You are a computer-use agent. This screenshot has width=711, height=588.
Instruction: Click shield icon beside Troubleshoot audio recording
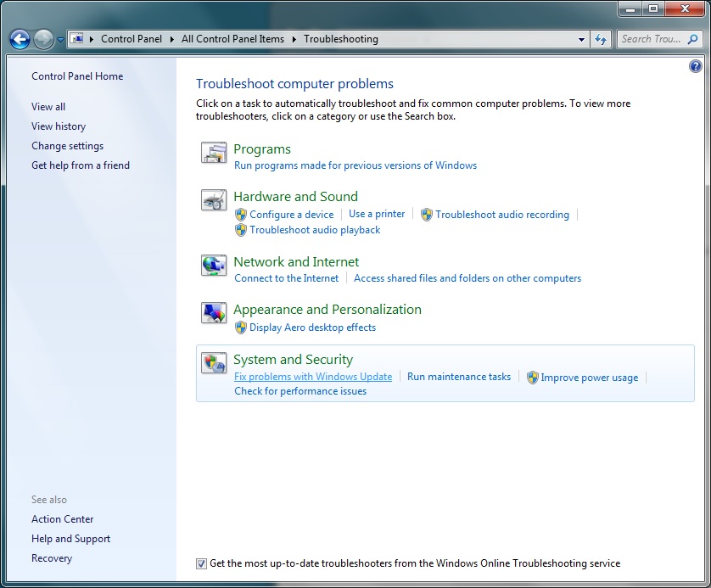tap(427, 215)
